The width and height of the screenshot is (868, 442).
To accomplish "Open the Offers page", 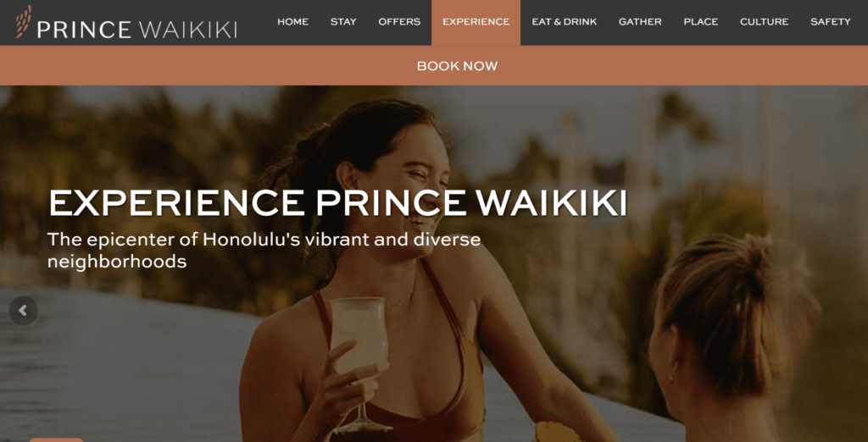I will (399, 22).
